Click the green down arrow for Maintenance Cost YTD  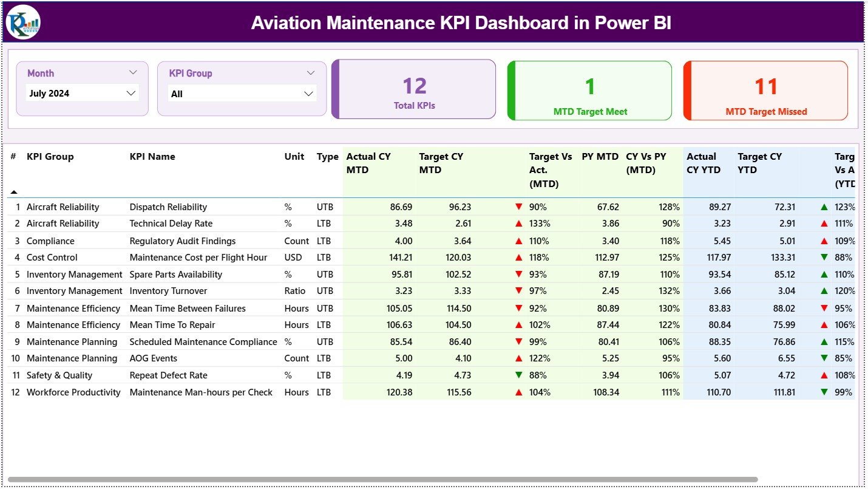click(825, 258)
